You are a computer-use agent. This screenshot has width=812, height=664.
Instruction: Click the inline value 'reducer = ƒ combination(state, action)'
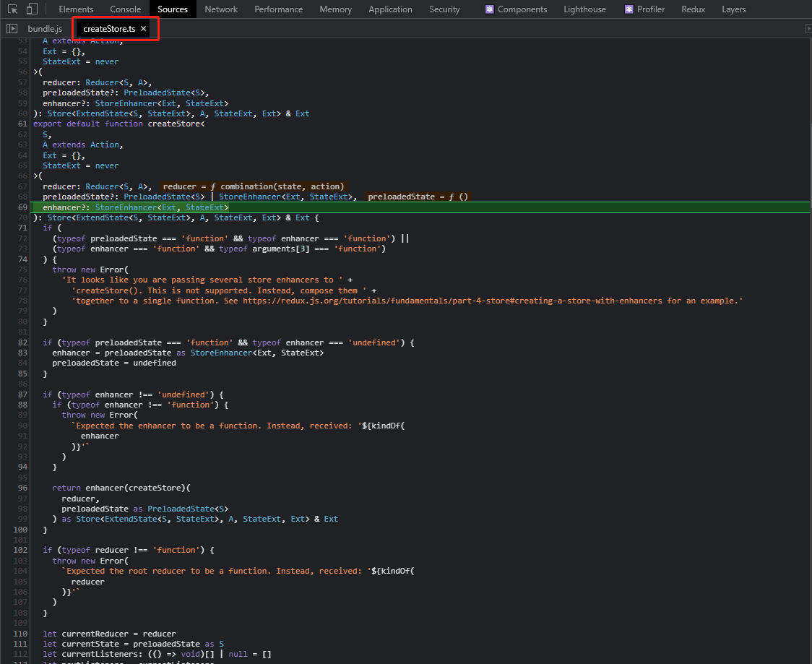254,186
